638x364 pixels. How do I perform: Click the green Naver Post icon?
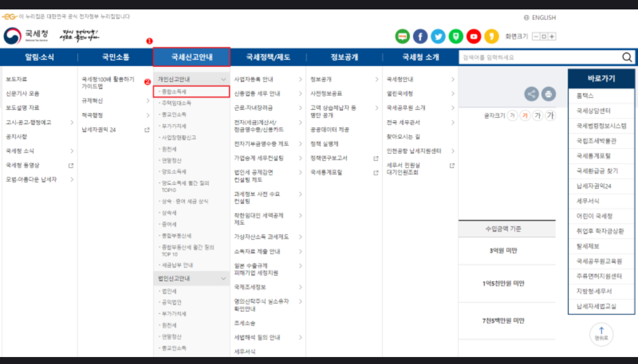(456, 36)
